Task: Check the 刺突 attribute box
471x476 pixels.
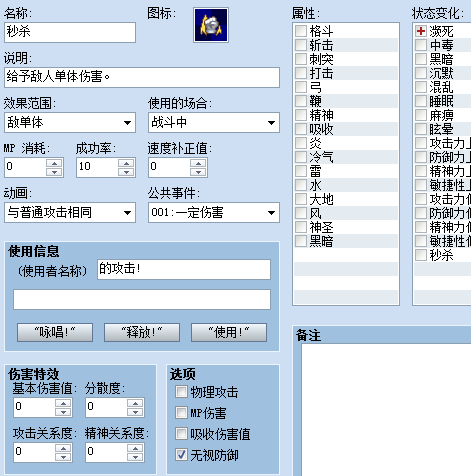Action: pyautogui.click(x=301, y=59)
